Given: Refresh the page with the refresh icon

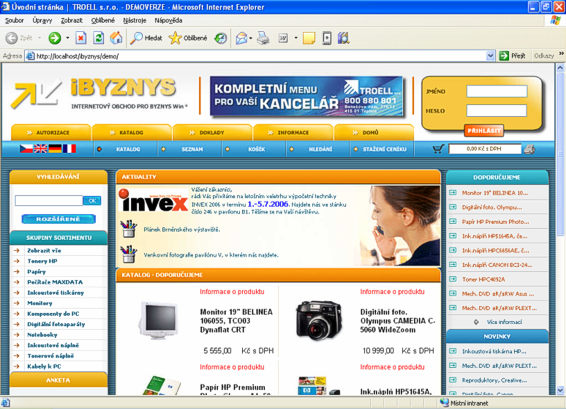Looking at the screenshot, I should [98, 38].
